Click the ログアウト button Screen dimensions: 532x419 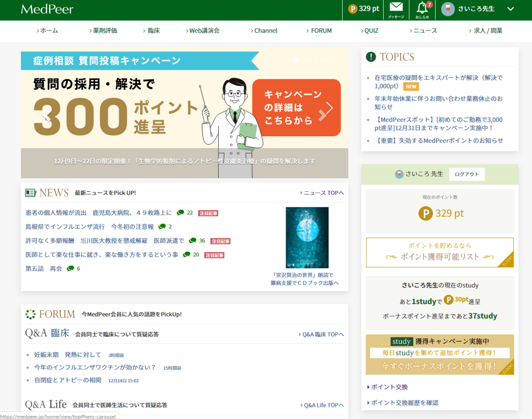(467, 174)
